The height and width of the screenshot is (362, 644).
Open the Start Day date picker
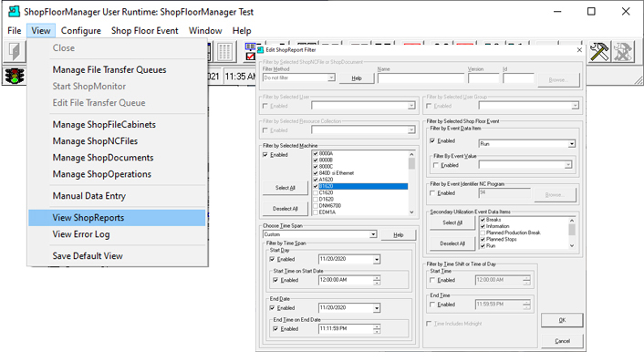tap(377, 259)
